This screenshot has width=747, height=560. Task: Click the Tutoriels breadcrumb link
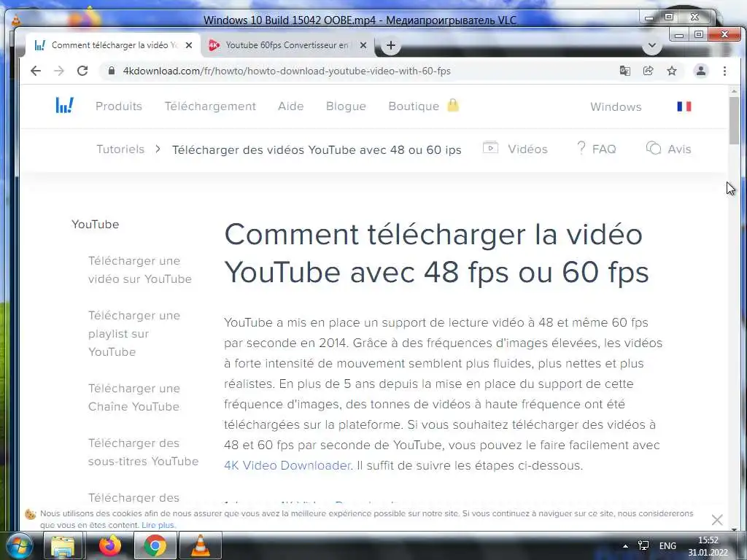pyautogui.click(x=120, y=149)
